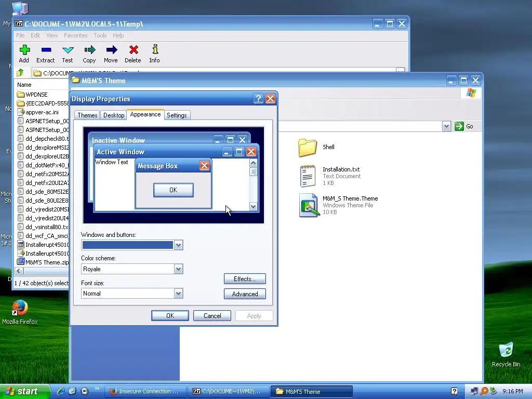Select WPDNSE folder in 7-Zip list
Screen dimensions: 532x399
point(36,95)
